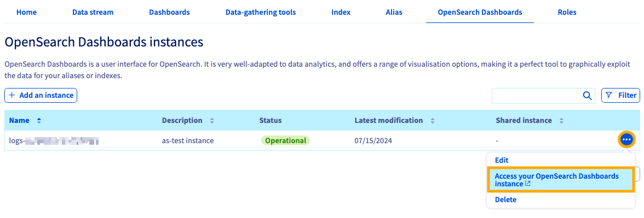Sort table by Name column arrows
The height and width of the screenshot is (218, 644).
click(x=39, y=120)
